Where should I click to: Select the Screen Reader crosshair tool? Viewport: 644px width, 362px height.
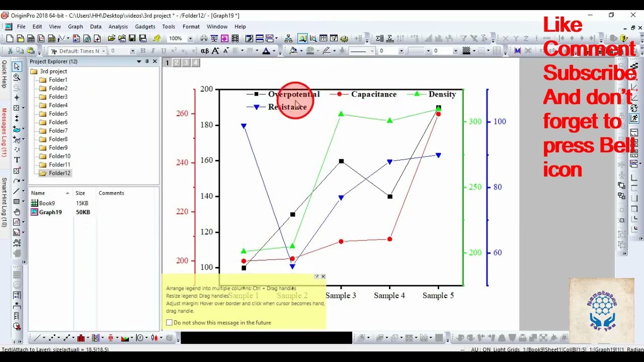pyautogui.click(x=17, y=98)
